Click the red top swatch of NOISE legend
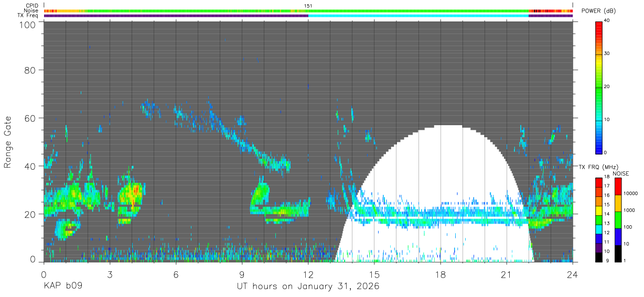The width and height of the screenshot is (644, 297). 618,186
